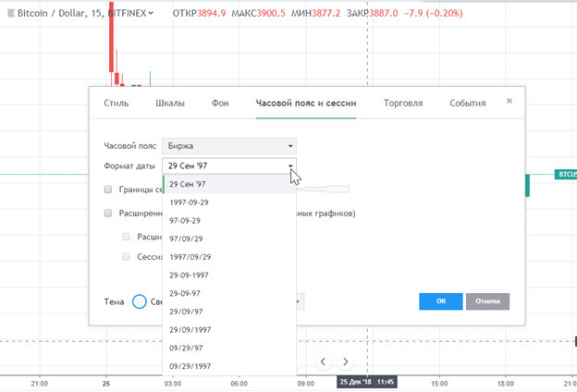
Task: Open the События tab
Action: 467,103
